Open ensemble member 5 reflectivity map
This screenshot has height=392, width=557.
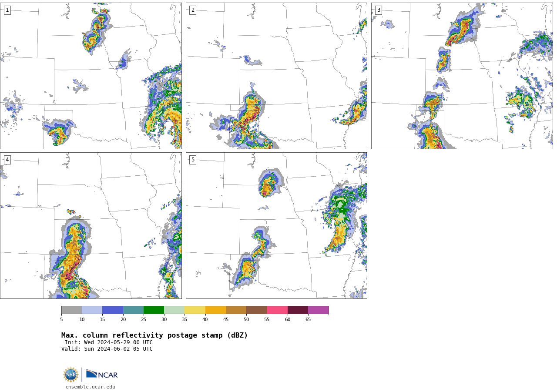pyautogui.click(x=276, y=225)
